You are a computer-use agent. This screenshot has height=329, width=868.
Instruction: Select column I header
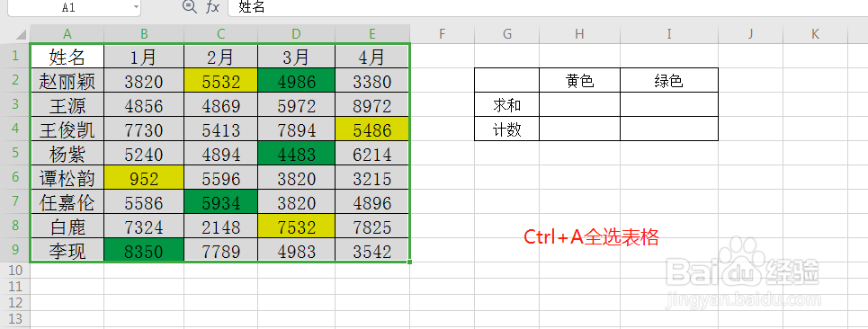click(x=668, y=34)
